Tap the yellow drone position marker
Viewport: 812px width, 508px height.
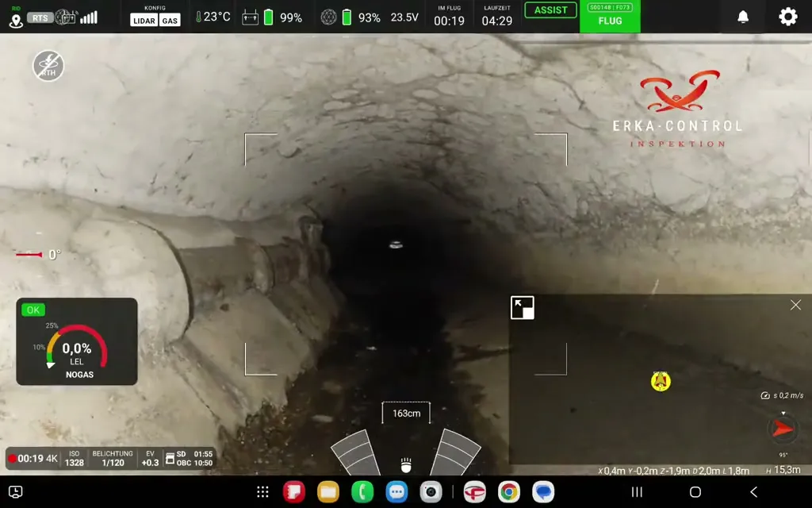(661, 382)
